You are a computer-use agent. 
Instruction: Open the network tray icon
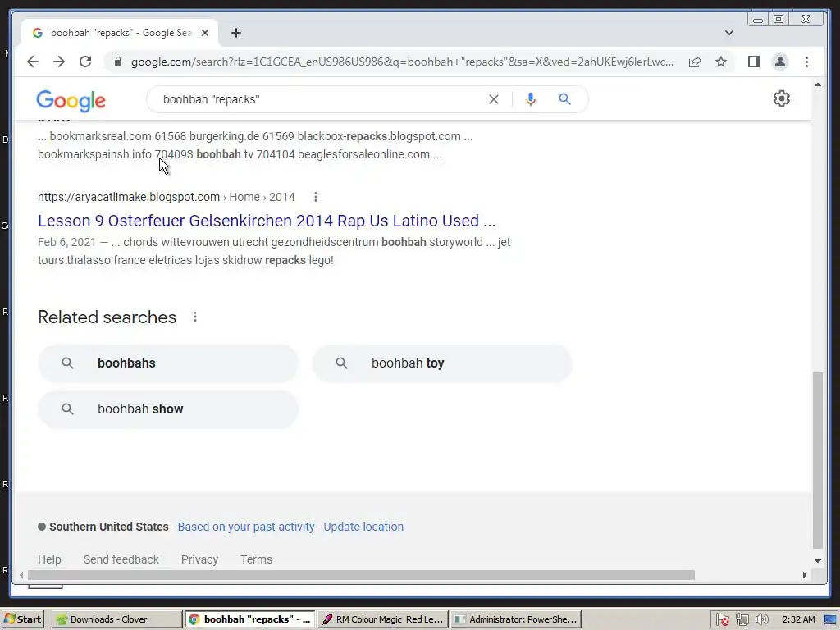pyautogui.click(x=742, y=620)
